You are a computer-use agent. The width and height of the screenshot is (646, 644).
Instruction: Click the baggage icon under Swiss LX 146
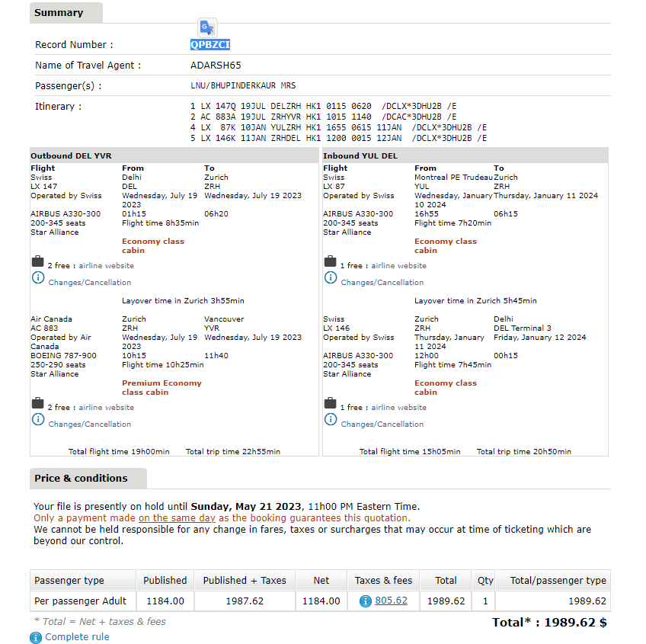(330, 403)
